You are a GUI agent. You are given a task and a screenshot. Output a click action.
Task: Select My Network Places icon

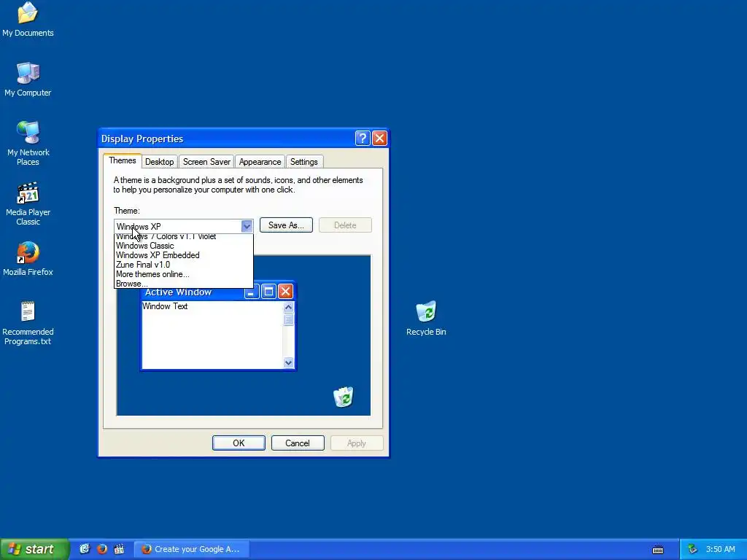tap(28, 143)
